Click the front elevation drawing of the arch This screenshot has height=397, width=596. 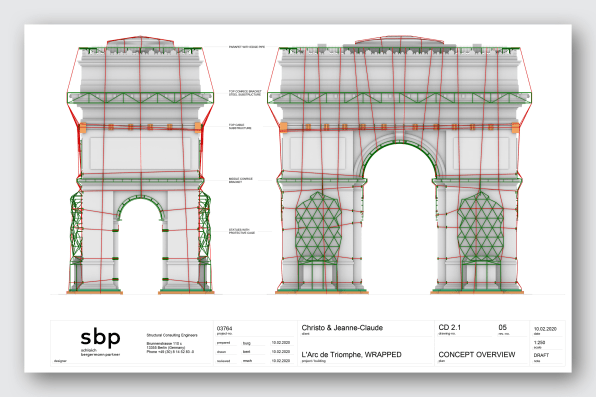(399, 165)
